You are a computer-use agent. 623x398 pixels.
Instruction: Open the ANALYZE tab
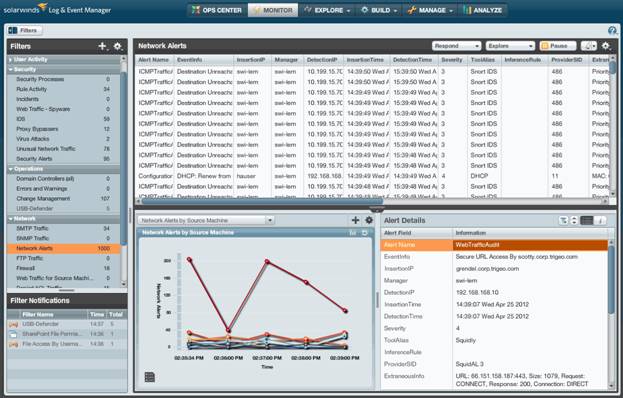click(x=483, y=10)
